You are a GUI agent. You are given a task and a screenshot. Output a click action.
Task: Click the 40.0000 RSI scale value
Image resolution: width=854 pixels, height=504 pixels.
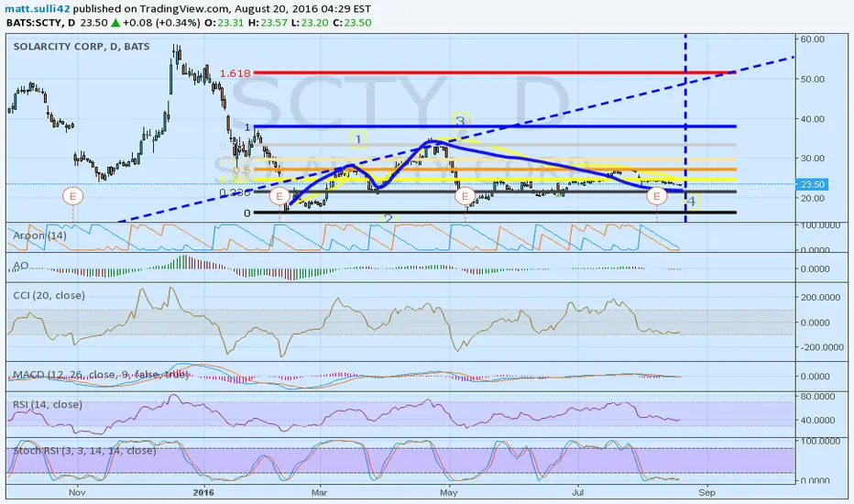click(x=817, y=420)
